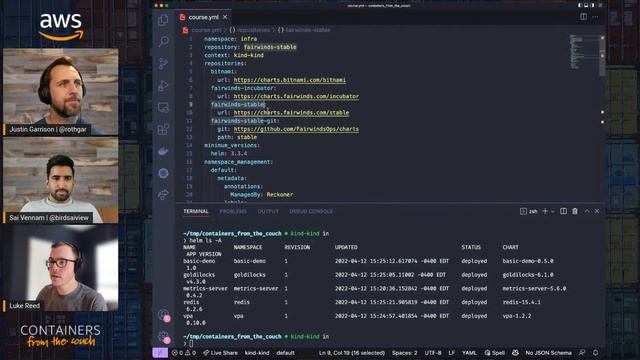Screen dimensions: 640x360
Task: Click 'goldilocks-6.1.0' chart in terminal
Action: [528, 275]
